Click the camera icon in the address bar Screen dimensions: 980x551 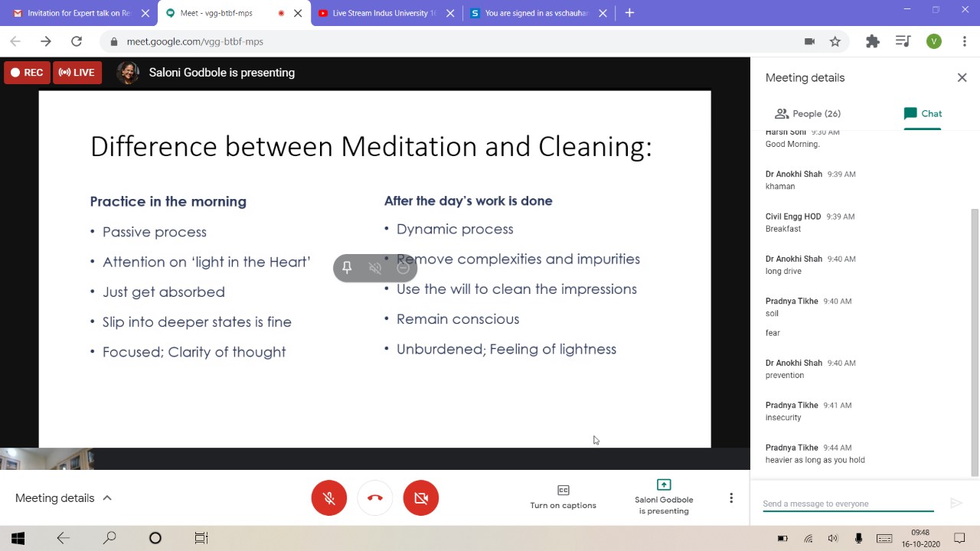tap(809, 41)
